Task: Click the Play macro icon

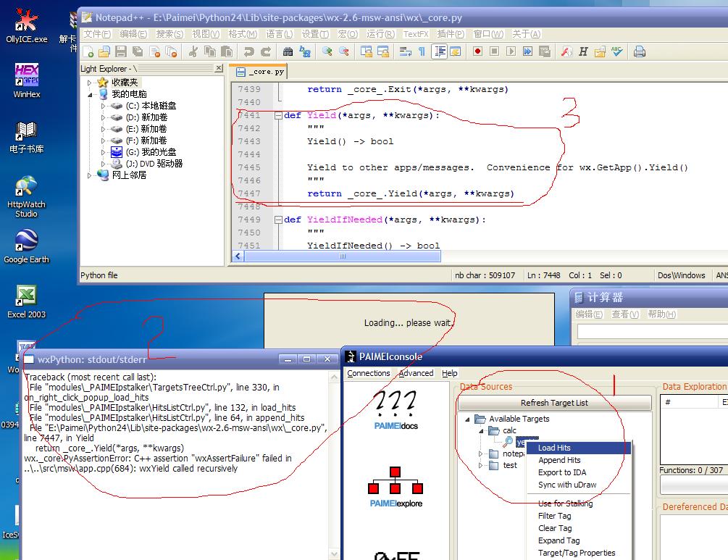Action: coord(511,51)
